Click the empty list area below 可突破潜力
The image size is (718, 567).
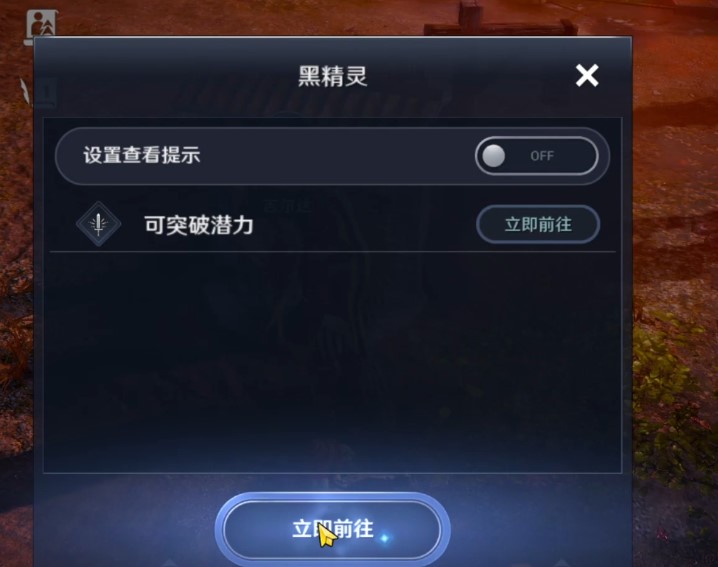[332, 362]
